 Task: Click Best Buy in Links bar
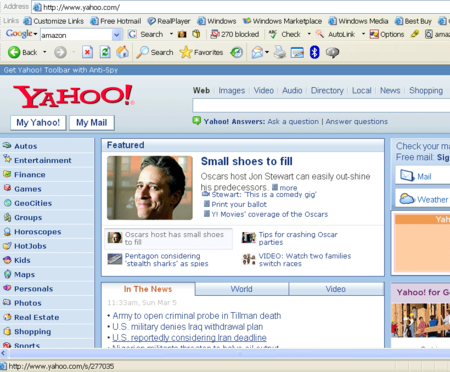coord(413,21)
